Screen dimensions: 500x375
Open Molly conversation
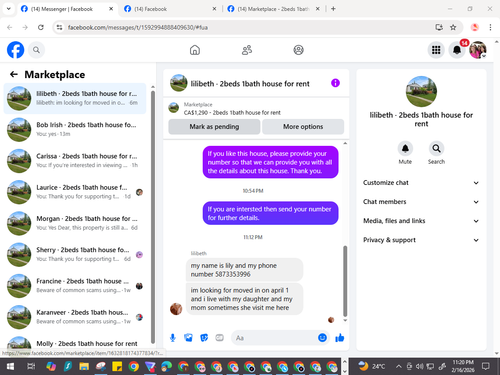75,343
